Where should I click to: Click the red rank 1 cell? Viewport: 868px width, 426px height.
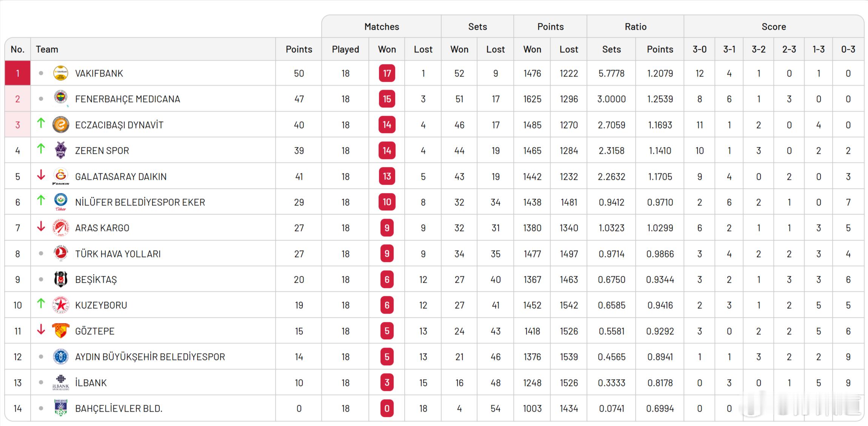[x=17, y=73]
